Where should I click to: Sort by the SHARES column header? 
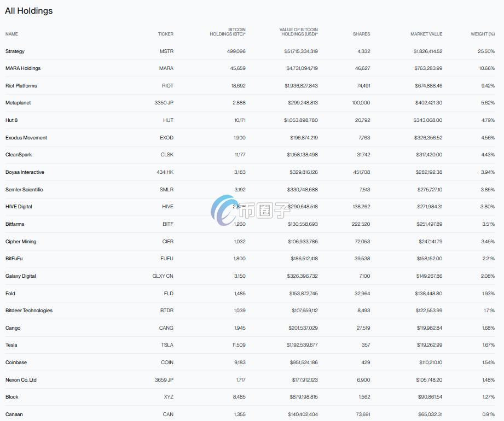[361, 34]
